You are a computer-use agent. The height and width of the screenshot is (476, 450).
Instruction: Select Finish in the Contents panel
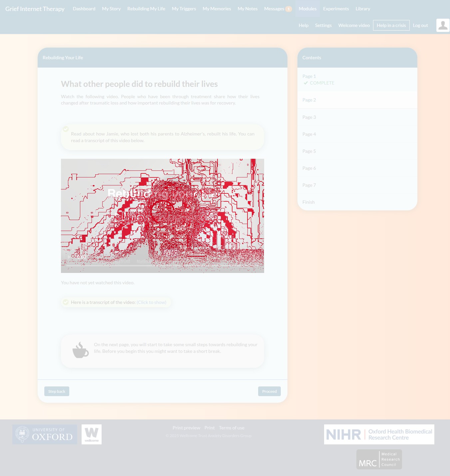click(308, 202)
